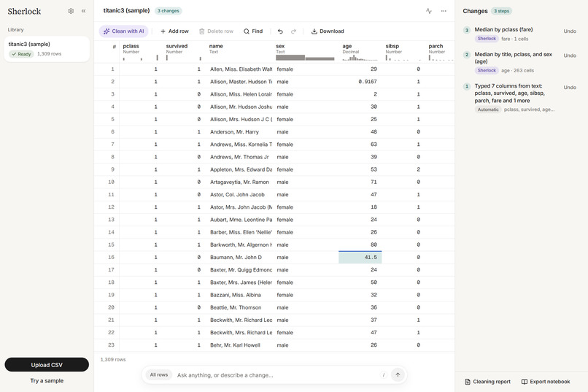The height and width of the screenshot is (392, 588).
Task: Click the age column header
Action: [360, 51]
